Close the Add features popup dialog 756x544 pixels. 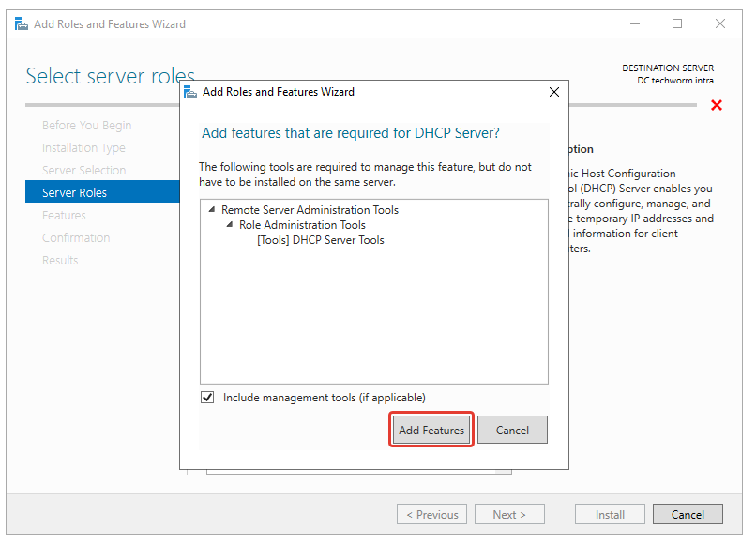(x=553, y=92)
